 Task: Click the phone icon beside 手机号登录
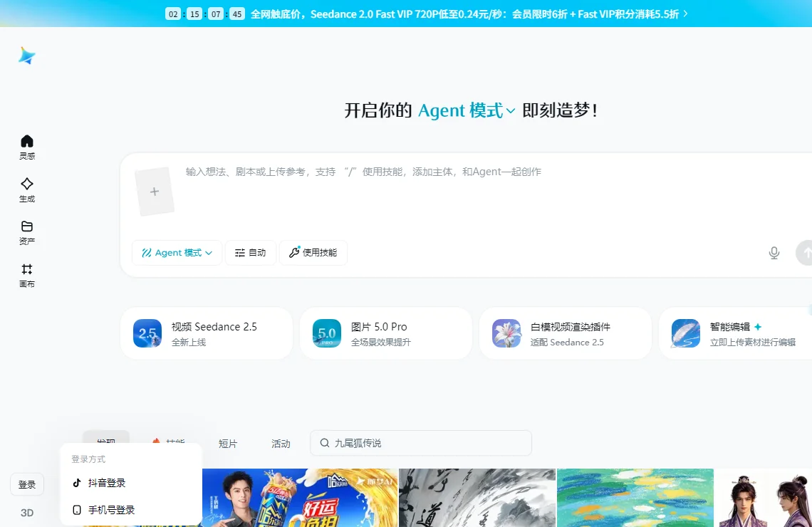click(77, 510)
